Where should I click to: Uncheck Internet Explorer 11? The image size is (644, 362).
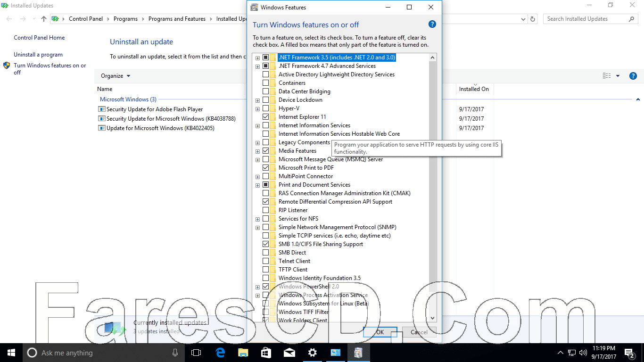click(266, 117)
